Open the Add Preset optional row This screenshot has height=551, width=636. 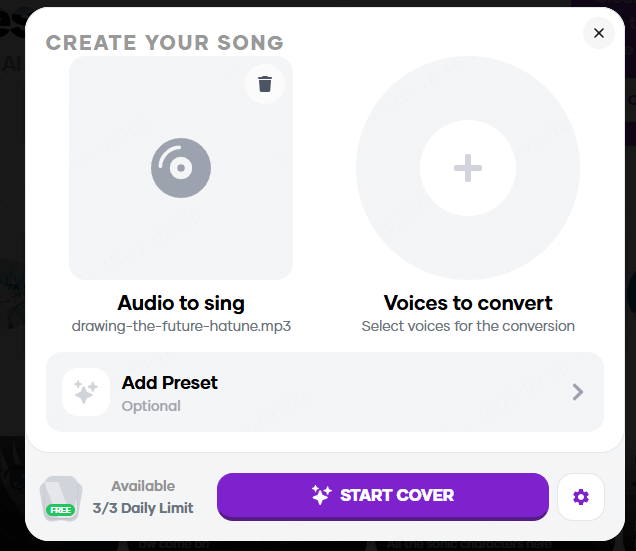tap(325, 392)
